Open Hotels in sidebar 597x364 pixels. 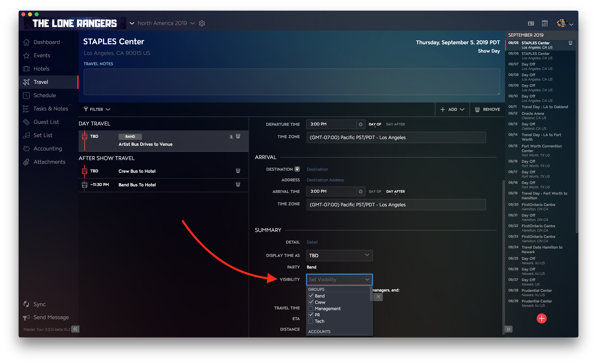[x=48, y=69]
